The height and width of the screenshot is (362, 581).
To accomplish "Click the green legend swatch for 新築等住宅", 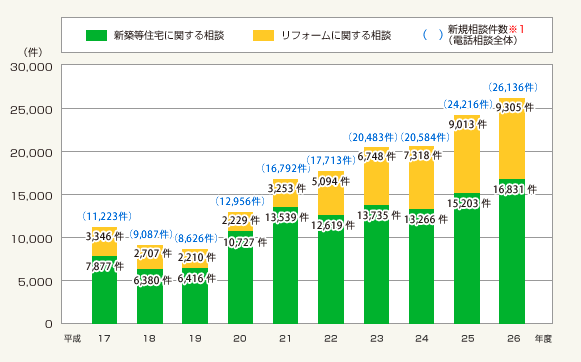I will (96, 35).
